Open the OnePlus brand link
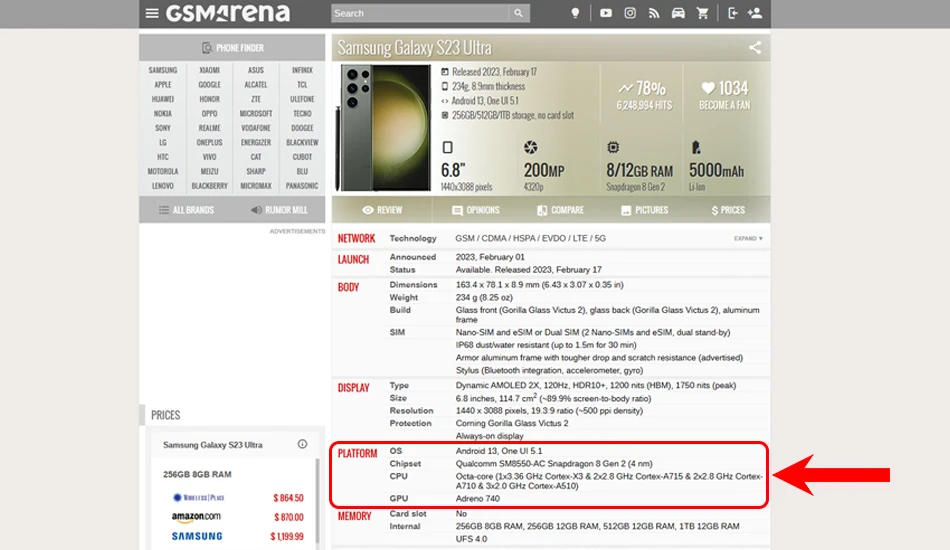The height and width of the screenshot is (550, 950). point(209,142)
